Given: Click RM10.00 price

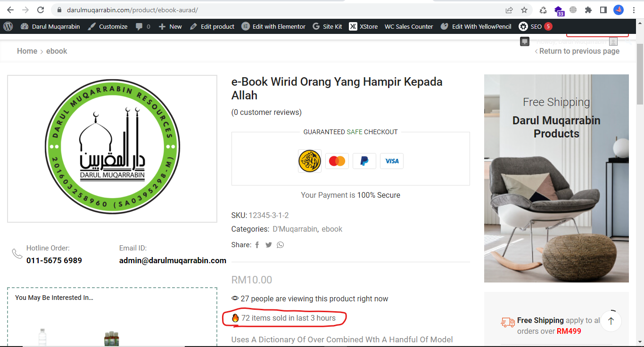Looking at the screenshot, I should [252, 280].
